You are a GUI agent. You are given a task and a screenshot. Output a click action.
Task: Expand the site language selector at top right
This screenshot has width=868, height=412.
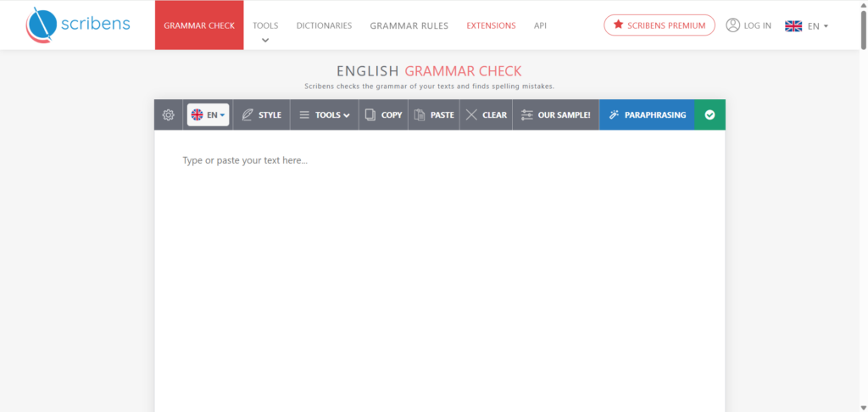pyautogui.click(x=806, y=25)
